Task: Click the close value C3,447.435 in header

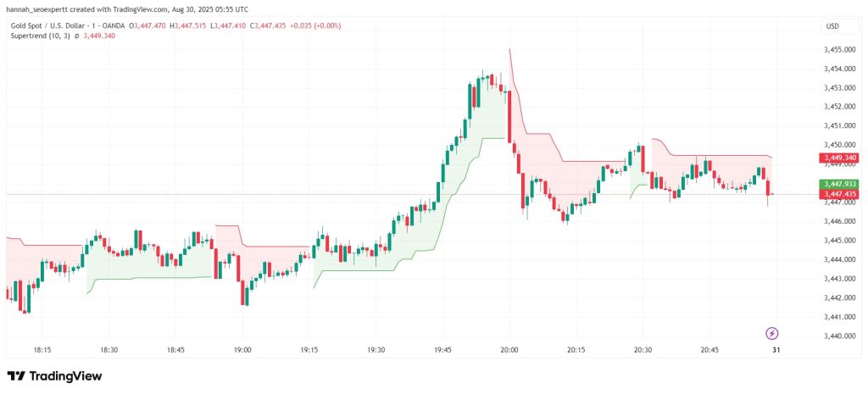Action: click(267, 26)
